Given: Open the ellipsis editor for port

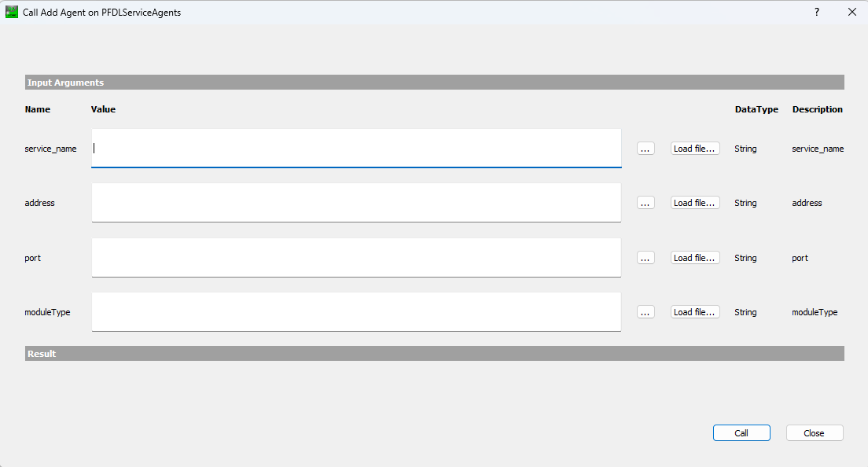Looking at the screenshot, I should click(x=645, y=257).
